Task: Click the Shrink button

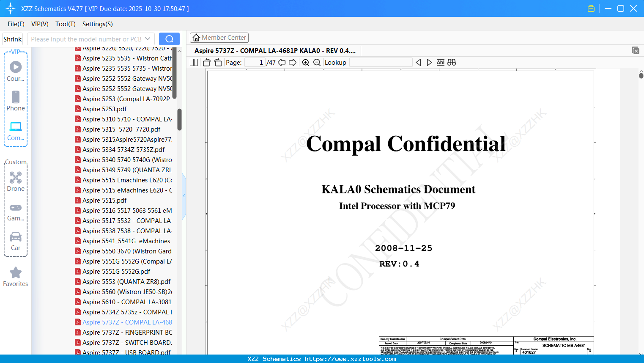Action: [12, 39]
